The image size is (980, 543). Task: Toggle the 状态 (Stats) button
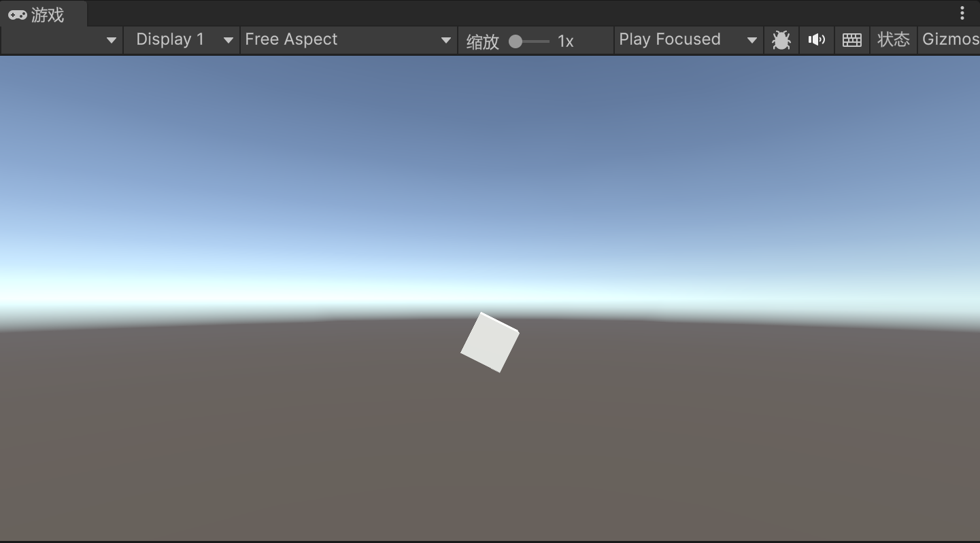pyautogui.click(x=894, y=40)
